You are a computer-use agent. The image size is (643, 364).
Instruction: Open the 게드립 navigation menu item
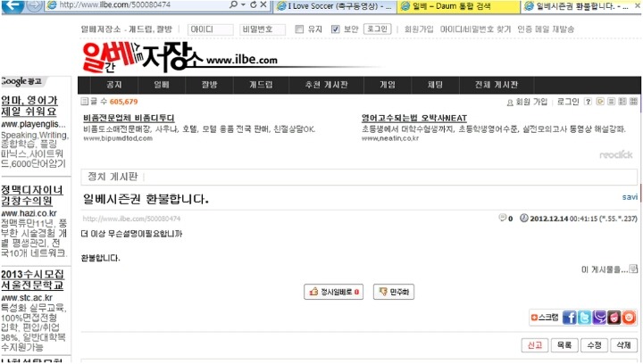pyautogui.click(x=261, y=85)
